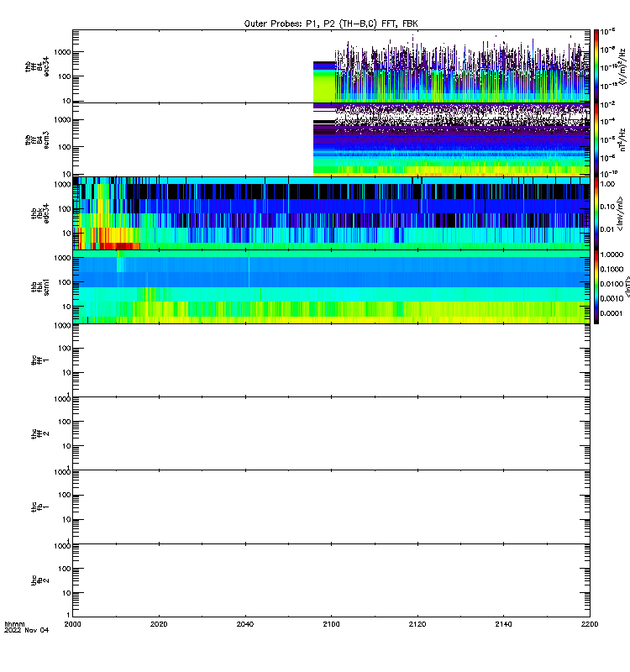630x672 pixels.
Task: Click the '2100' time axis label
Action: 331,624
